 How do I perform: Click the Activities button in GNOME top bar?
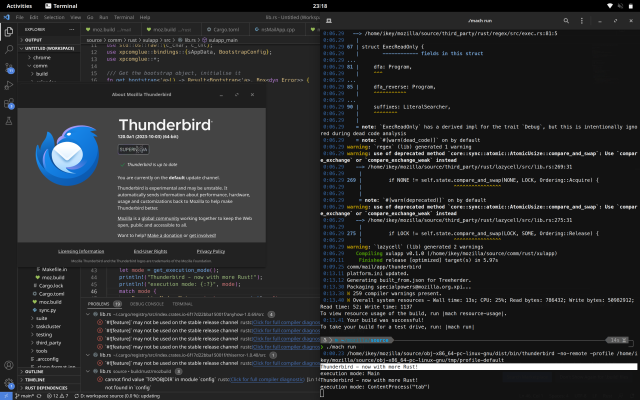coord(19,6)
